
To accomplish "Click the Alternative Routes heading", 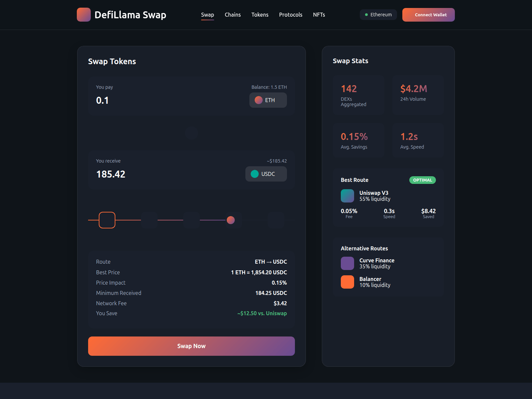I will click(x=364, y=248).
